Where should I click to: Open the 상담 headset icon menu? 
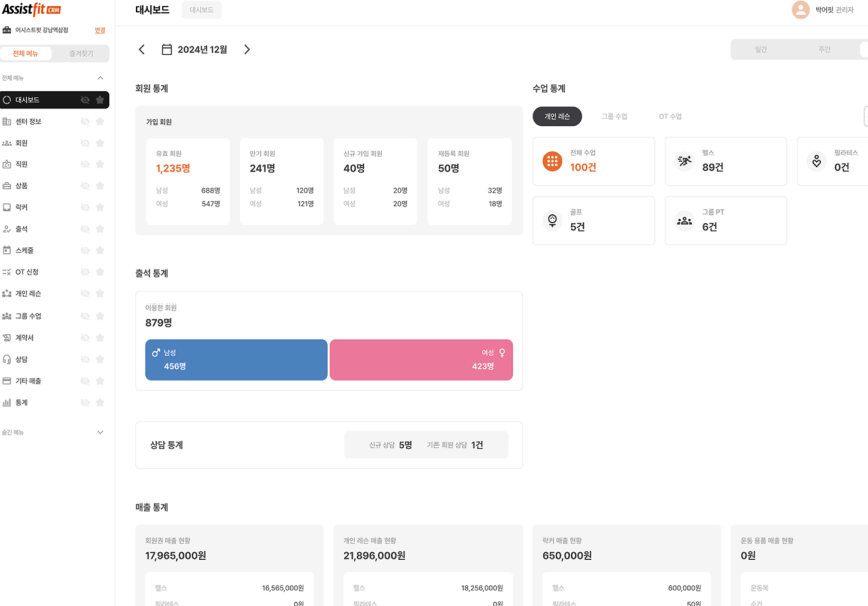click(x=7, y=359)
